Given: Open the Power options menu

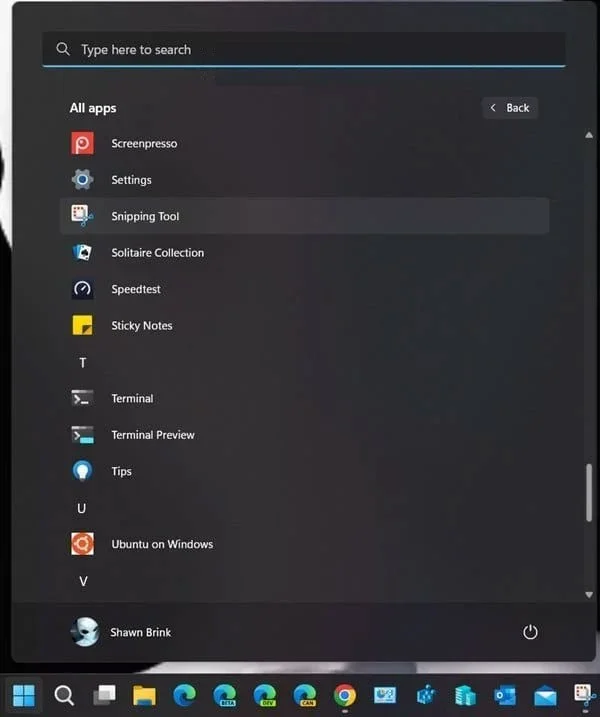Looking at the screenshot, I should [530, 632].
